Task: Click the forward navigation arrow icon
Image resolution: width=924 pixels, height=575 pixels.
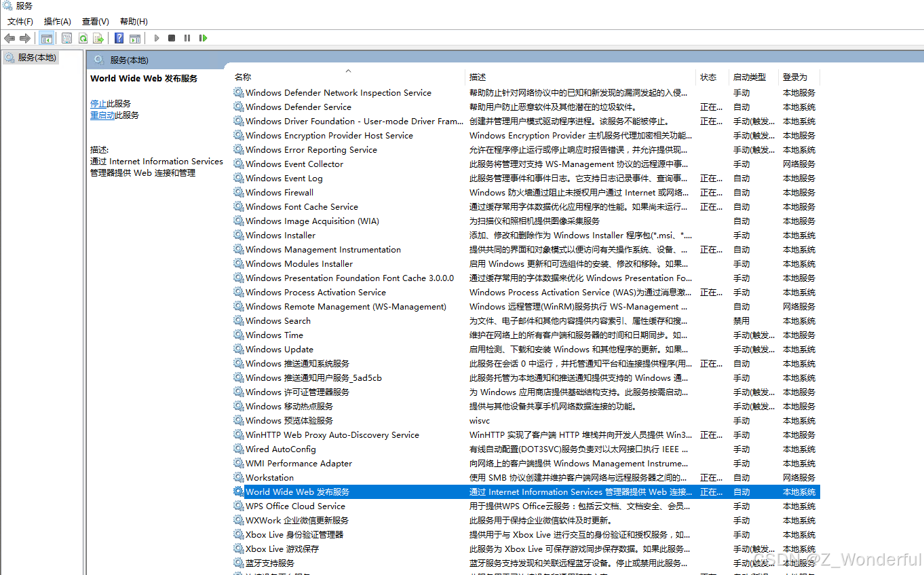Action: click(24, 37)
